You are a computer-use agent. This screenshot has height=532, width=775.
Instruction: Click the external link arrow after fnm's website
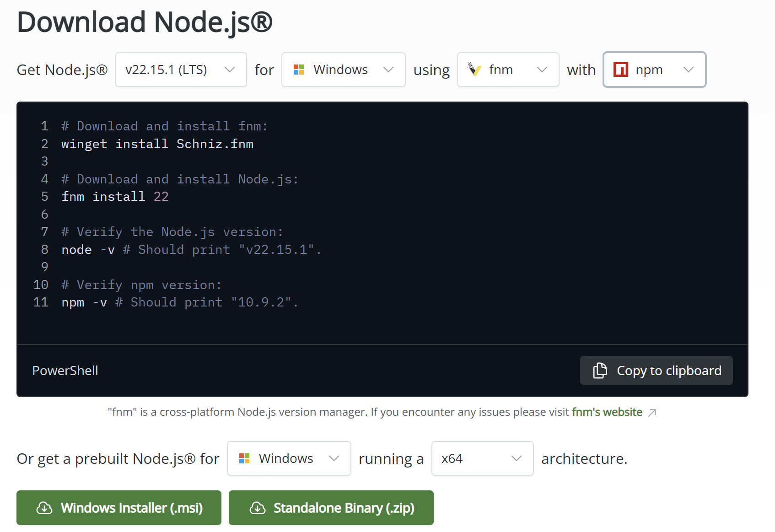[652, 413]
